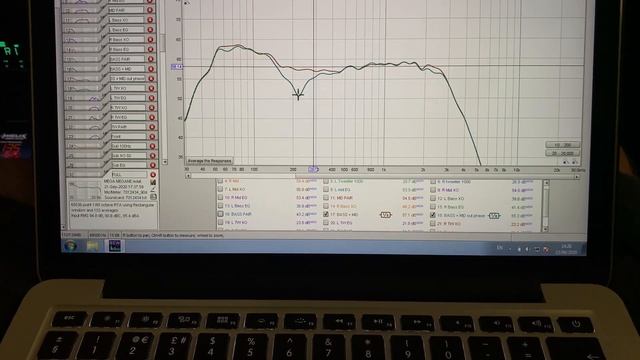Check the 11: MID PAIR trace

326,198
